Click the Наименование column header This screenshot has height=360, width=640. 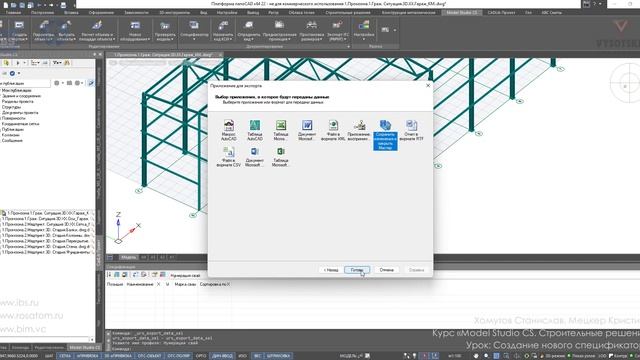point(140,284)
